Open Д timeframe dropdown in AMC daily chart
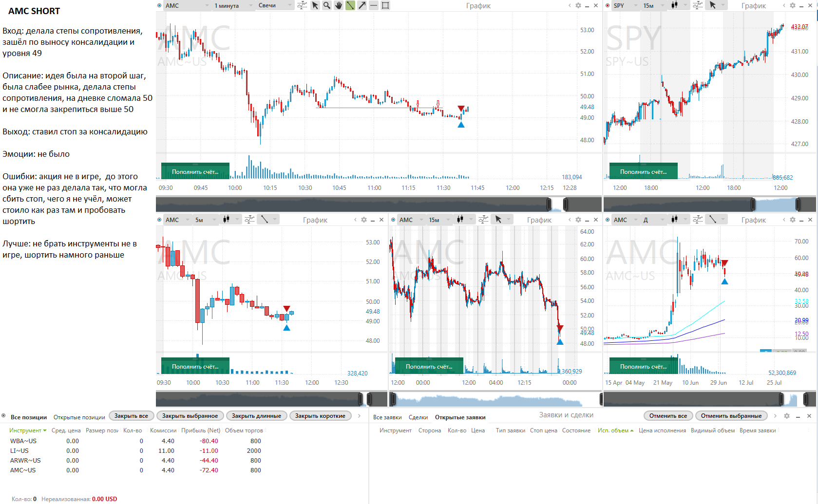The height and width of the screenshot is (504, 818). pos(654,220)
